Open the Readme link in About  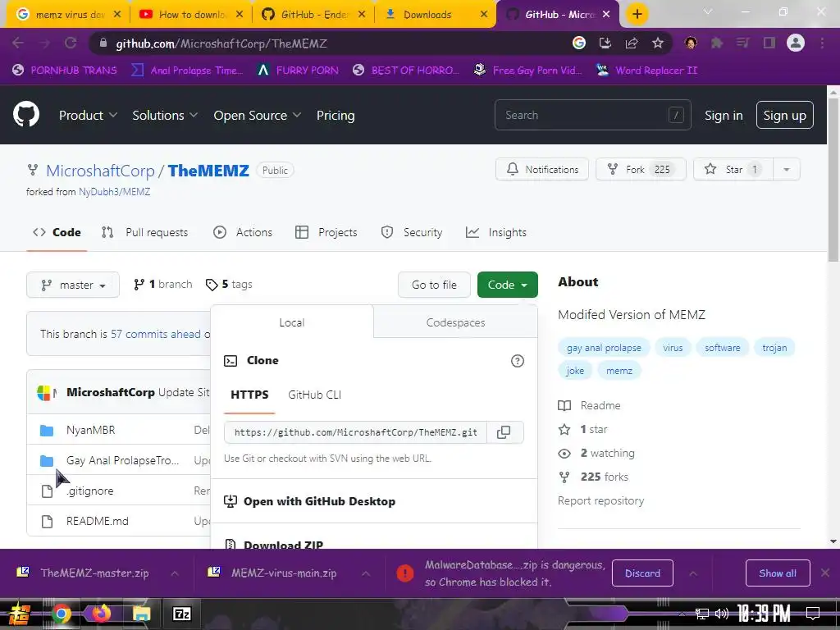(x=600, y=405)
